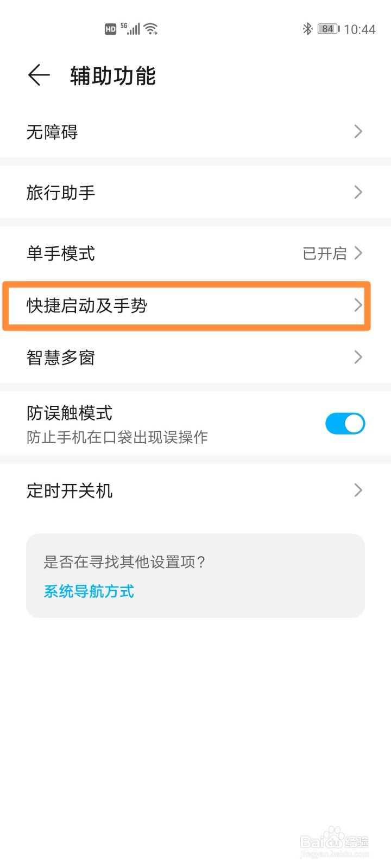Image resolution: width=391 pixels, height=868 pixels.
Task: Tap 防止手机在口袋出现误操作 description text
Action: [117, 437]
